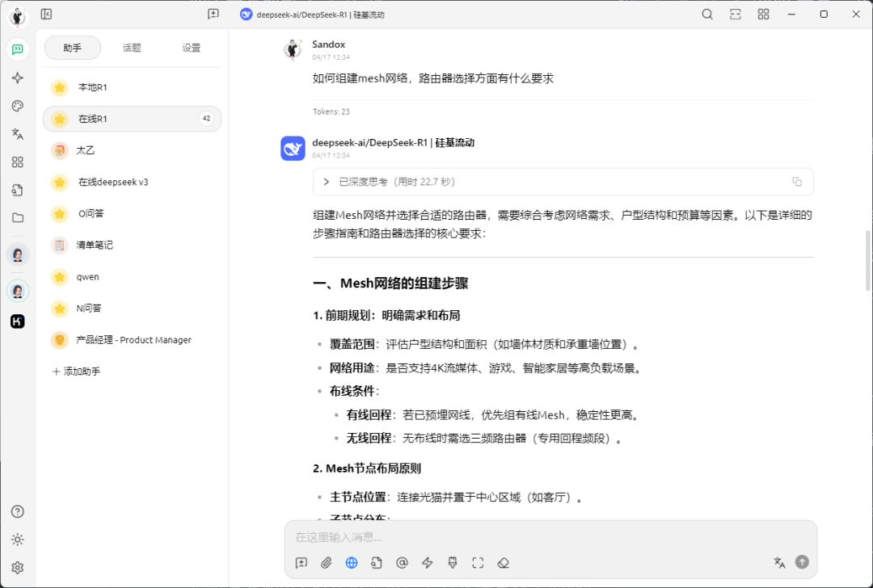This screenshot has width=873, height=588.
Task: Open the search icon in title bar
Action: [x=707, y=15]
